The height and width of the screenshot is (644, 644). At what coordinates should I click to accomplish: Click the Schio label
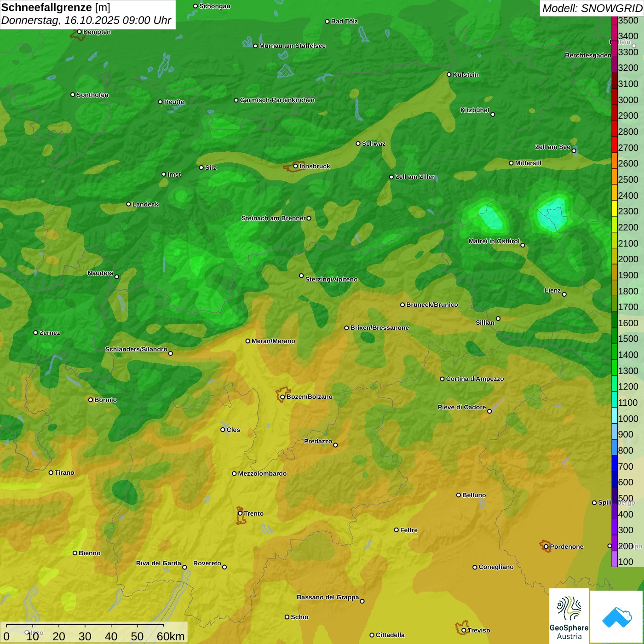pos(299,617)
